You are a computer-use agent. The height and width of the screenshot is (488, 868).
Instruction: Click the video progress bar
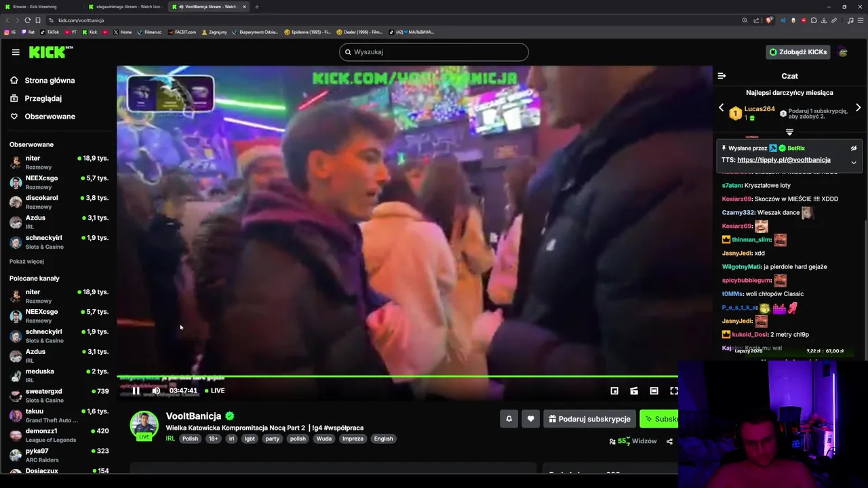click(397, 376)
